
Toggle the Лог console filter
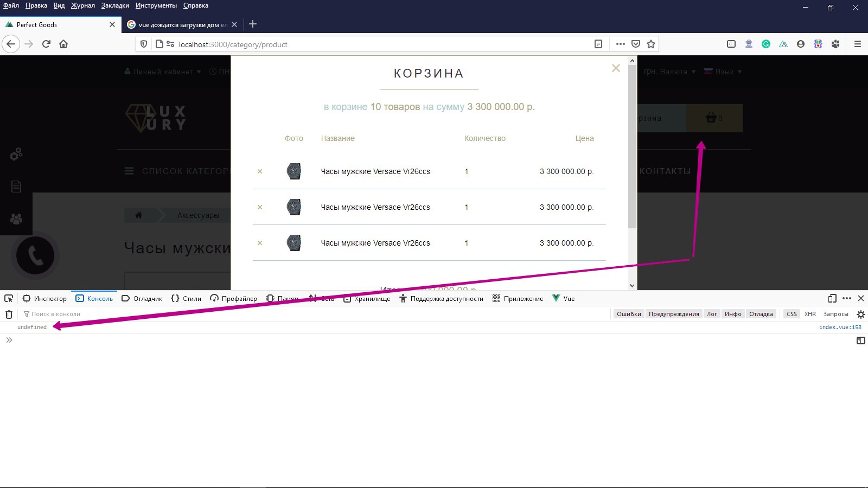point(712,314)
